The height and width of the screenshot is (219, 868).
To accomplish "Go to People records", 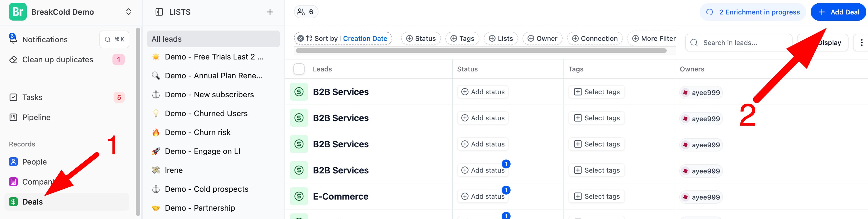I will 34,162.
